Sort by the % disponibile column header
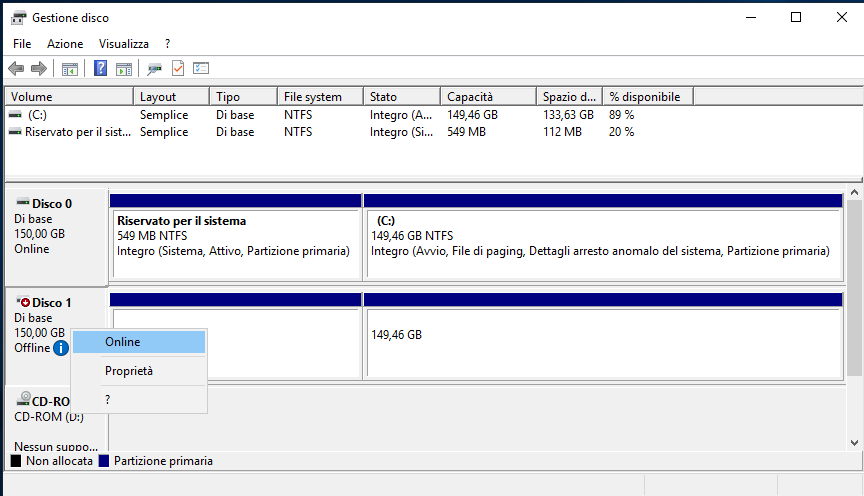Image resolution: width=864 pixels, height=496 pixels. tap(648, 96)
